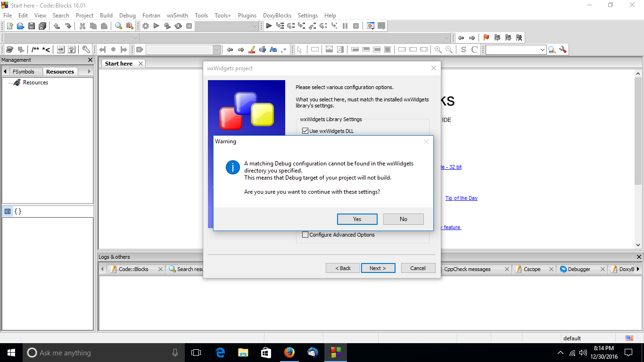Click the S source toggle icon
Screen dimensions: 644x362
[x=463, y=49]
